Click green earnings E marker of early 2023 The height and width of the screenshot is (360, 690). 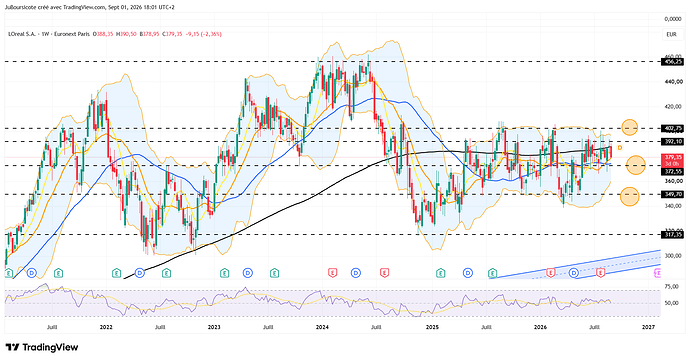coord(224,273)
